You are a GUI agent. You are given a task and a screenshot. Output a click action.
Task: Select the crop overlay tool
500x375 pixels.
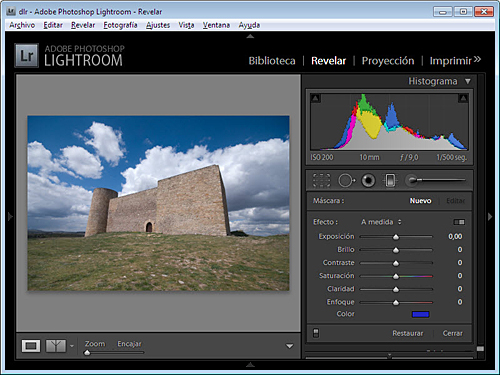(321, 180)
